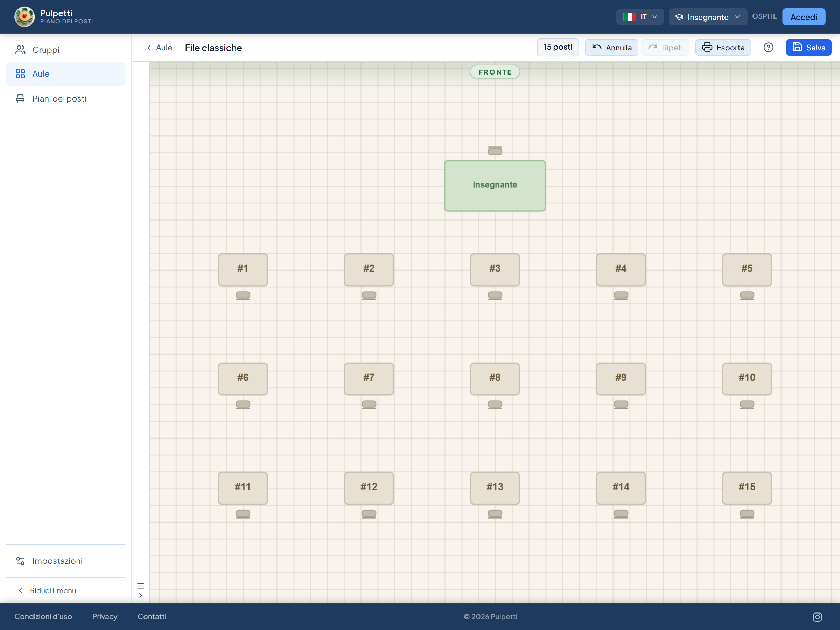Open Piani dei posti in sidebar

(x=66, y=98)
